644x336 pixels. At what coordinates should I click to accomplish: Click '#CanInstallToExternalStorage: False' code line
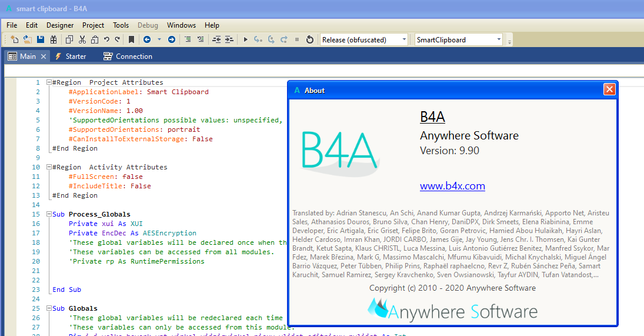141,139
